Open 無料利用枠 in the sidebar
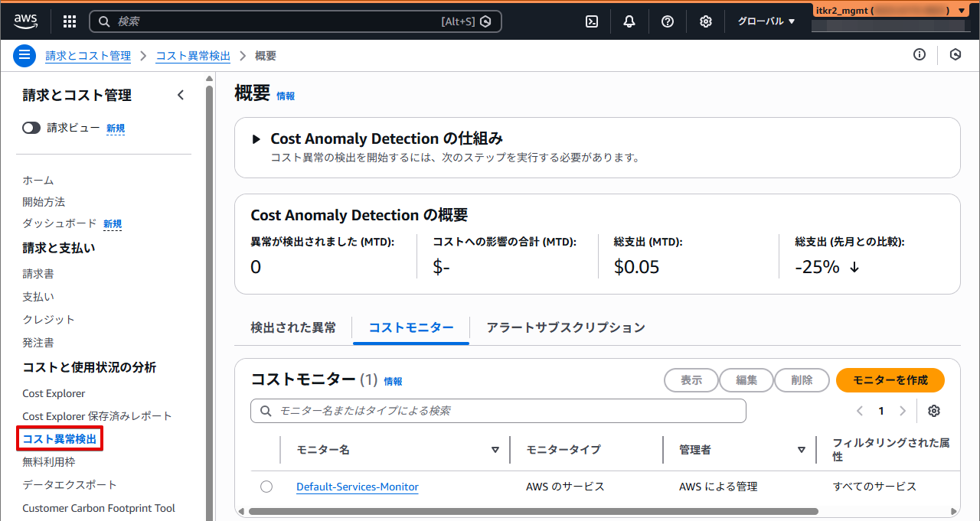Viewport: 980px width, 521px height. point(49,462)
